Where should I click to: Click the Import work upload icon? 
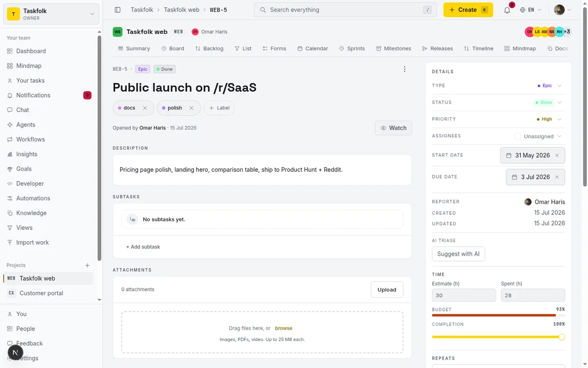click(x=10, y=242)
